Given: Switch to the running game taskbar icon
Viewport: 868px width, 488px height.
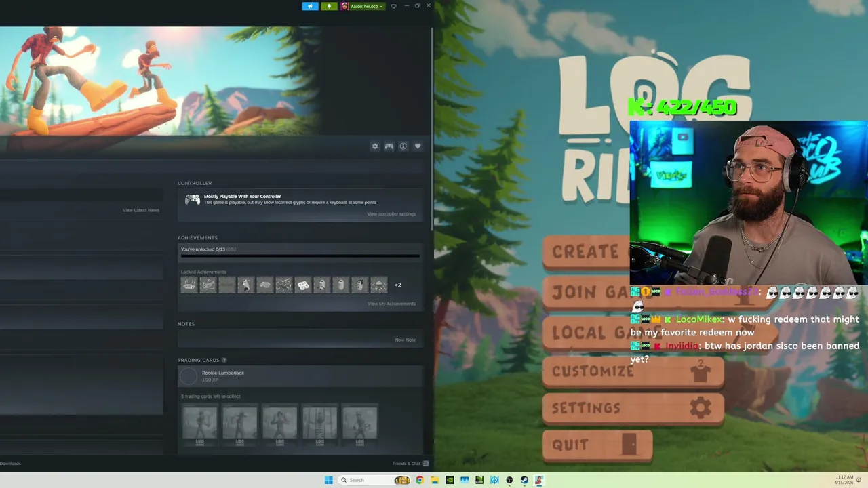Looking at the screenshot, I should 539,480.
